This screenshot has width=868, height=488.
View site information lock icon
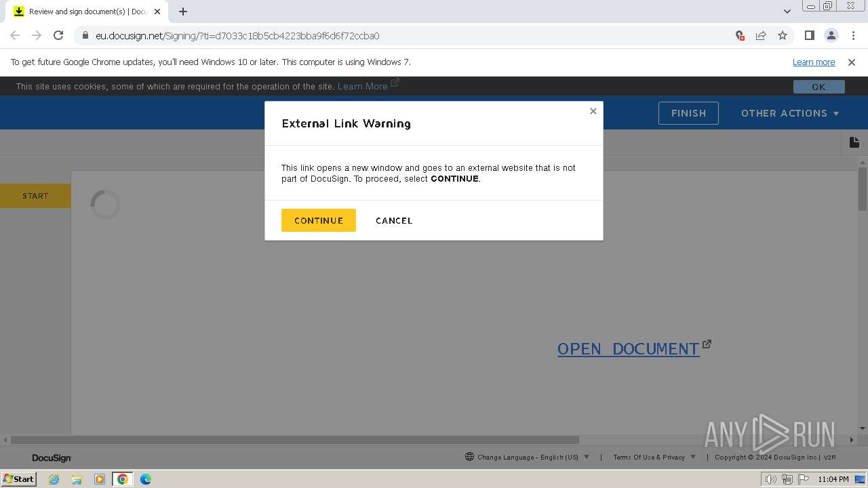tap(85, 35)
